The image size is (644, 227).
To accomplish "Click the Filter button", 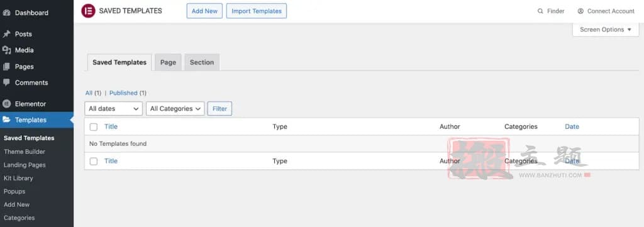I will 219,109.
